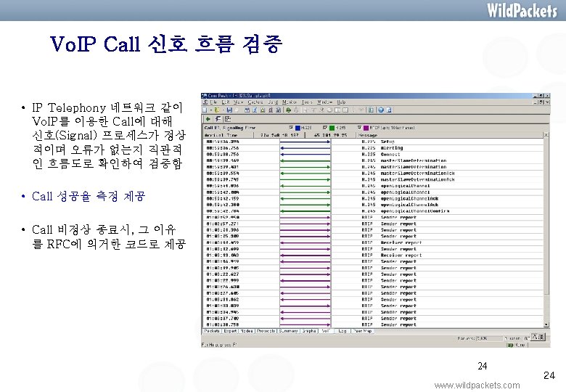Viewport: 566px width, 392px height.
Task: Switch to the Expert tab
Action: coord(230,331)
